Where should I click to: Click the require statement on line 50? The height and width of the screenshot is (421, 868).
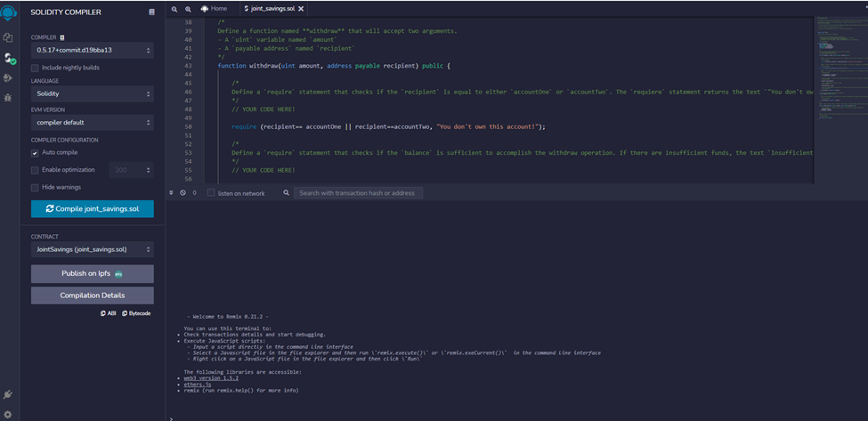click(x=389, y=126)
